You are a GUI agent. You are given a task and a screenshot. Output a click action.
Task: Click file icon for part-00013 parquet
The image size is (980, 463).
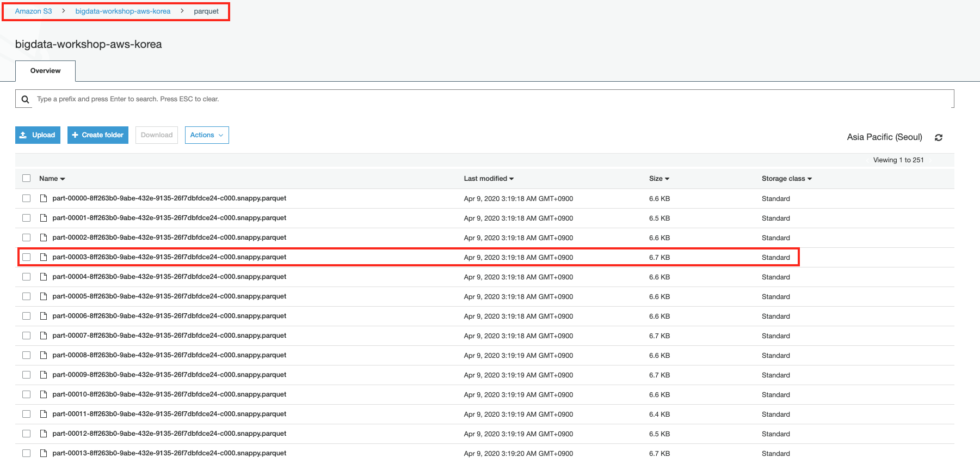[x=44, y=453]
